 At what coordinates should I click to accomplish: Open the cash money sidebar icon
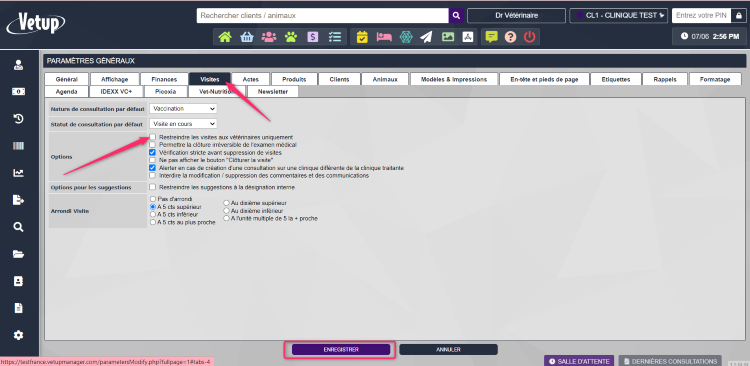18,91
